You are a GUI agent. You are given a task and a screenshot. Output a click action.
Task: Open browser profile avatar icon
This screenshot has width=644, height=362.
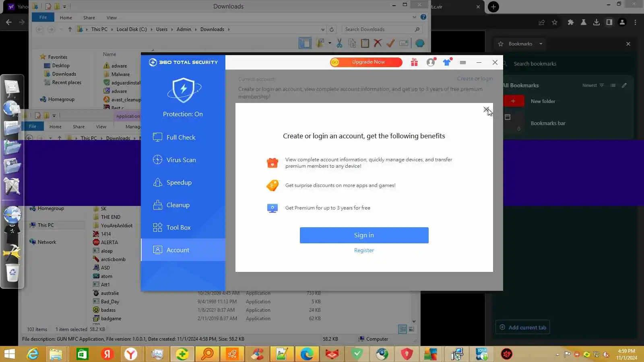click(622, 23)
